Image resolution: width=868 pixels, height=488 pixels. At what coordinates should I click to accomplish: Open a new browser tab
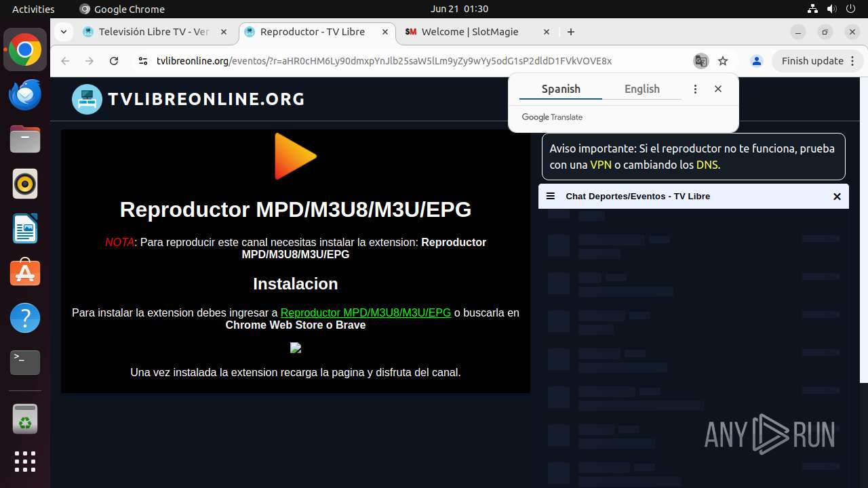point(571,32)
